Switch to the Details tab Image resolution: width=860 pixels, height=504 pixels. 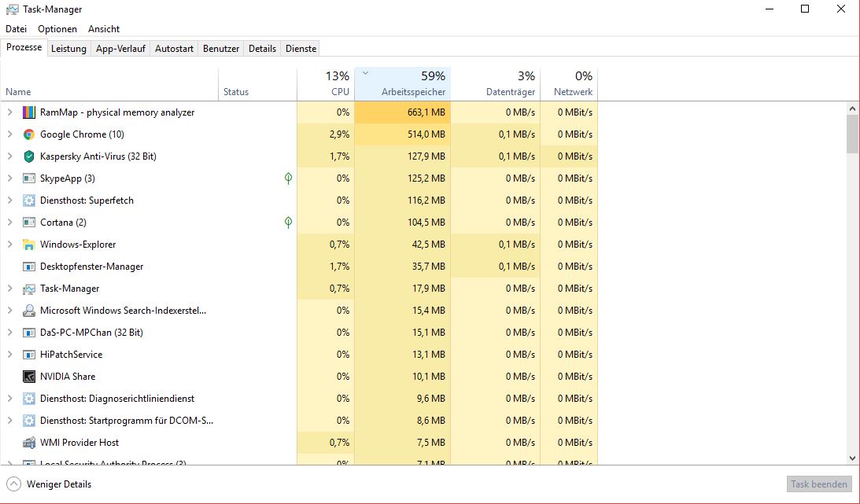(x=262, y=49)
